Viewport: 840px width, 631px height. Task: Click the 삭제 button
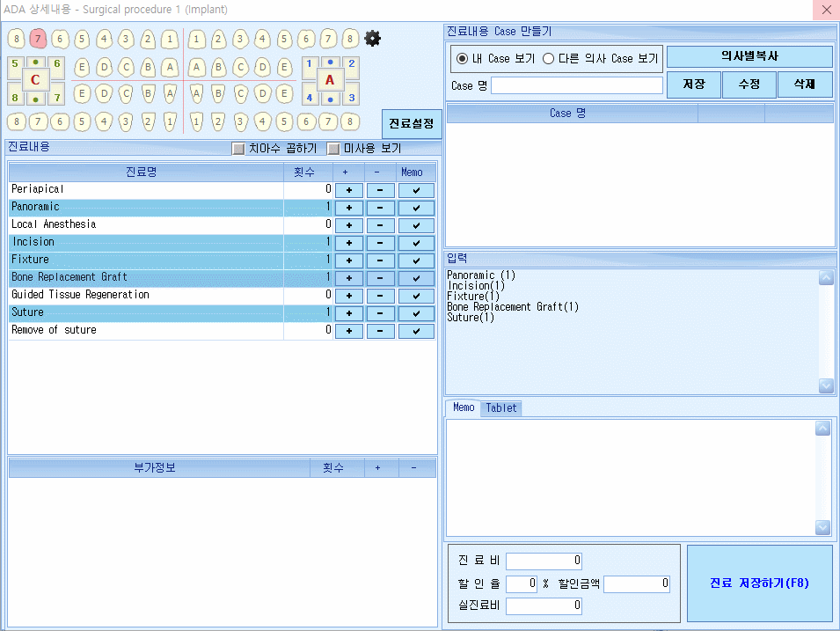click(x=805, y=84)
